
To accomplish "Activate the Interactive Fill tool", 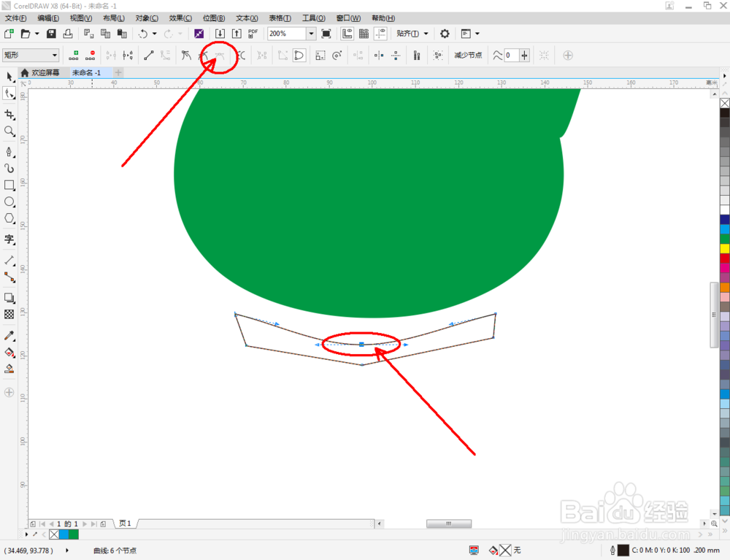I will [x=9, y=353].
